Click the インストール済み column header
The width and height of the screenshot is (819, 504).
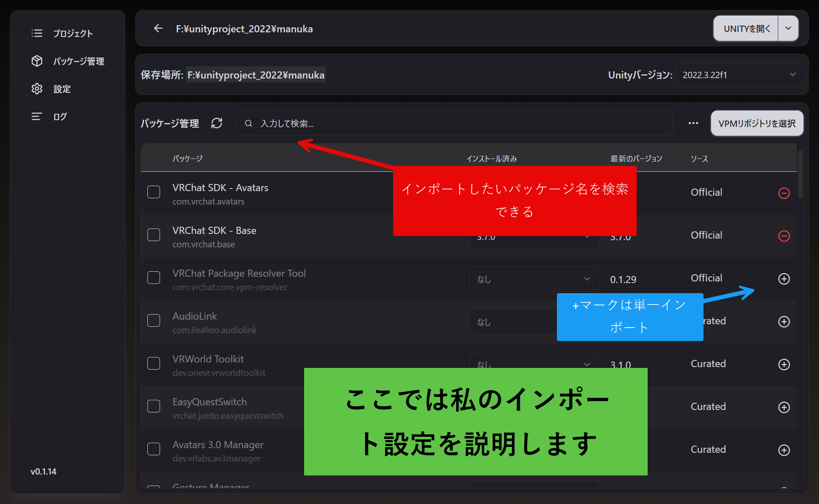(x=491, y=159)
